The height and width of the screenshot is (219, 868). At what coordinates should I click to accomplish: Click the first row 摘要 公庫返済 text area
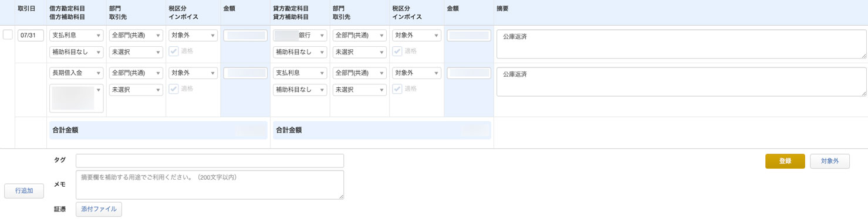click(681, 45)
